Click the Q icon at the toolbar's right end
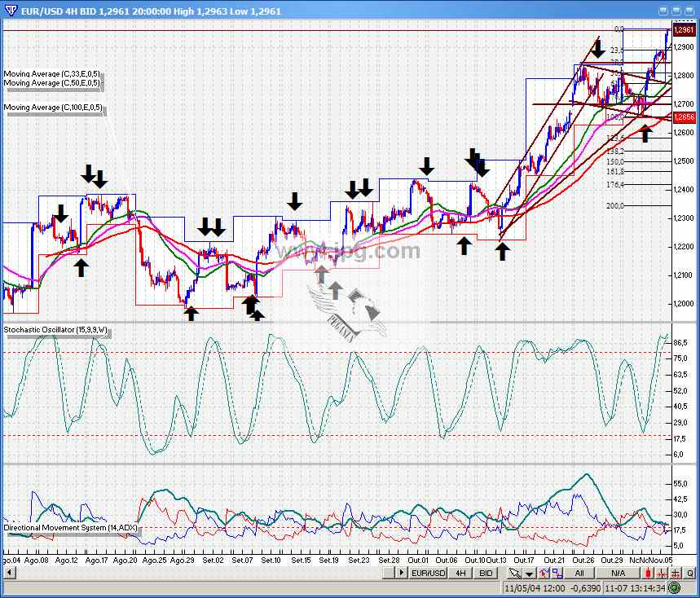Viewport: 700px width, 598px height. point(691,574)
